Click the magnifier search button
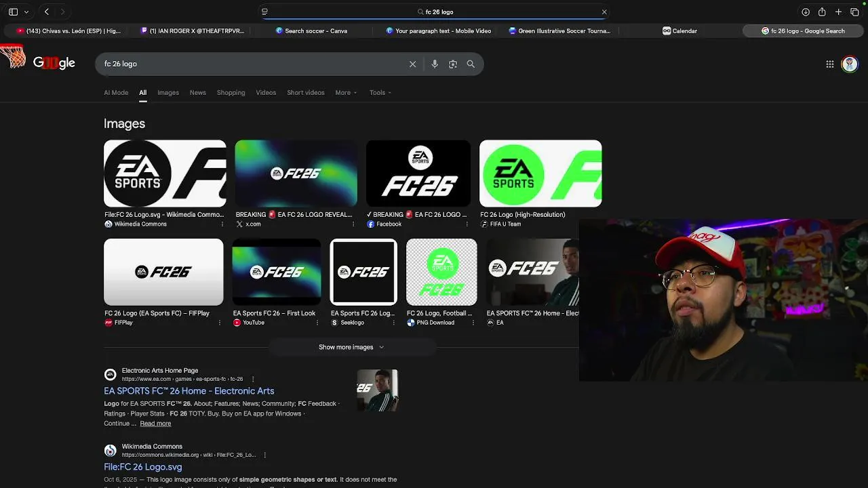Image resolution: width=868 pixels, height=488 pixels. tap(471, 64)
